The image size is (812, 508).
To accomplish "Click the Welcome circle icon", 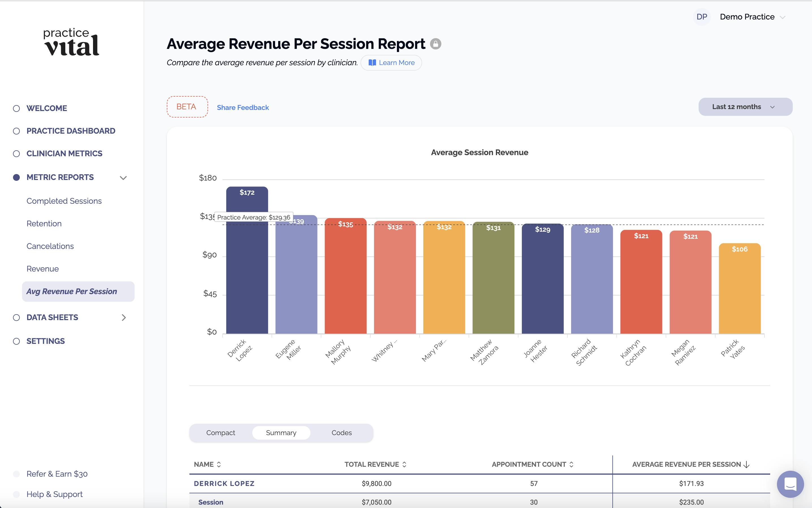I will (16, 108).
